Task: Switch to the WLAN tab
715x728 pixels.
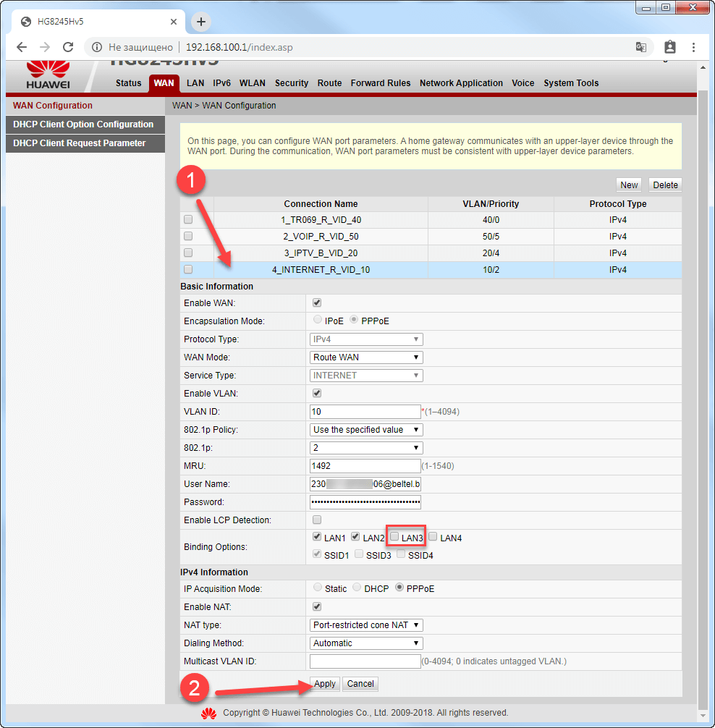Action: point(253,83)
